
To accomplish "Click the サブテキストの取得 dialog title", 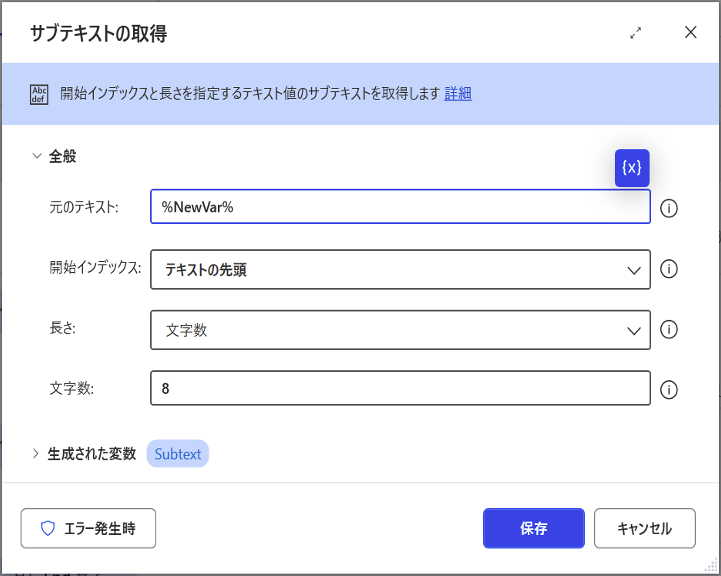I will pyautogui.click(x=98, y=34).
